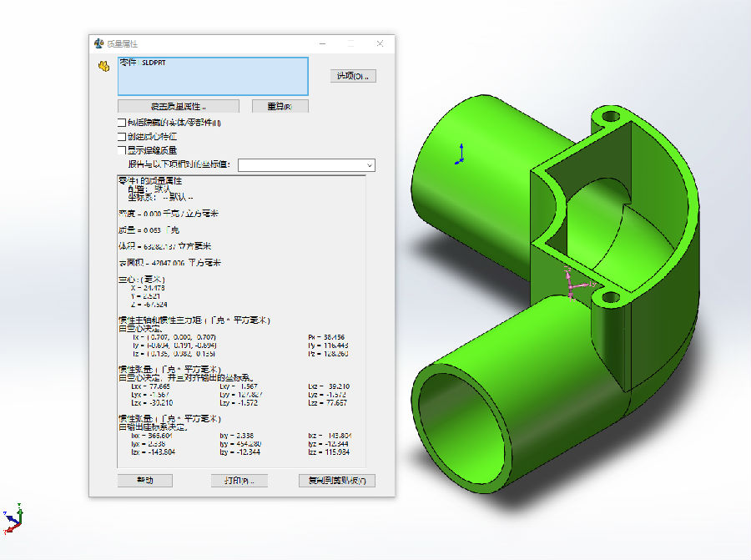Viewport: 751px width, 560px height.
Task: Click the mass properties icon in dialog title bar
Action: (x=99, y=43)
